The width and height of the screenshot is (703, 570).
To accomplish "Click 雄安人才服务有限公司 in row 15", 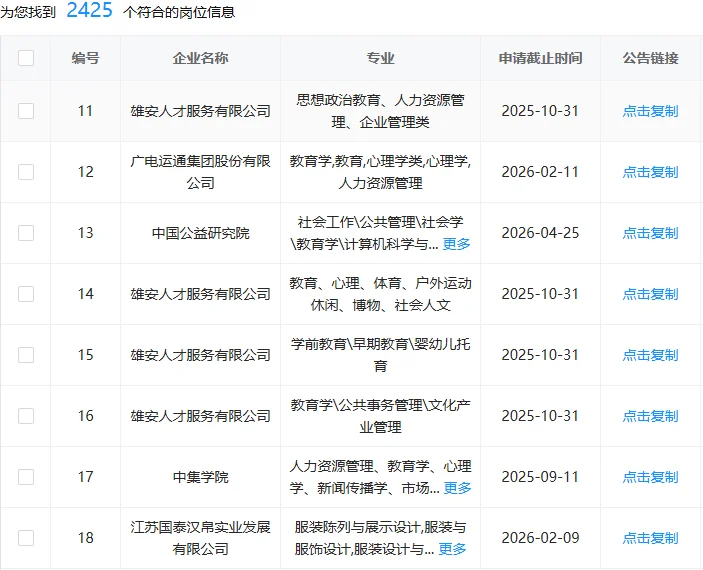I will point(200,355).
